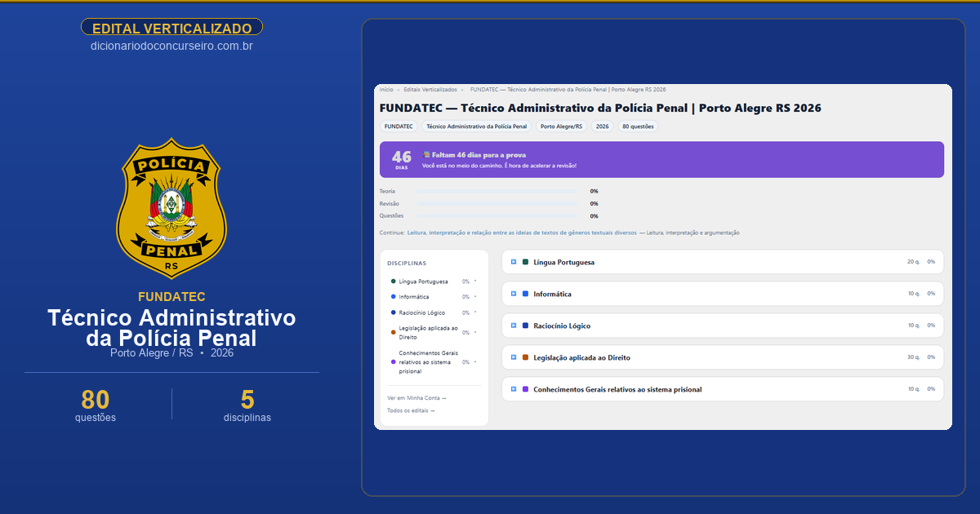Click the green Língua Portuguesa card color square
This screenshot has width=980, height=514.
pos(525,262)
